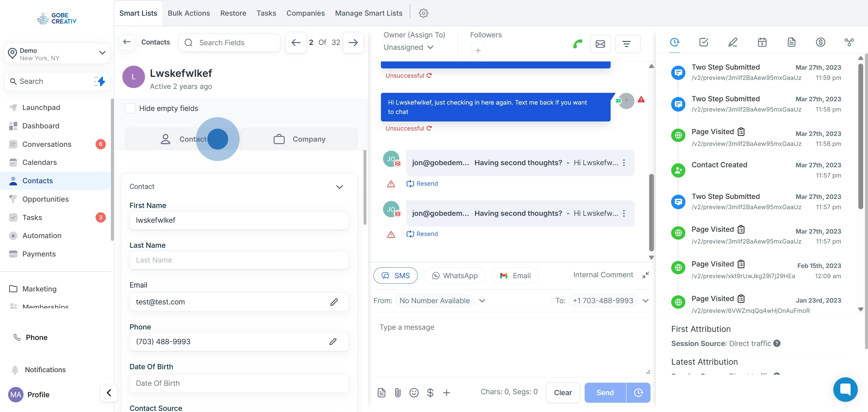The image size is (868, 412).
Task: Click the green phone call icon
Action: pyautogui.click(x=577, y=44)
